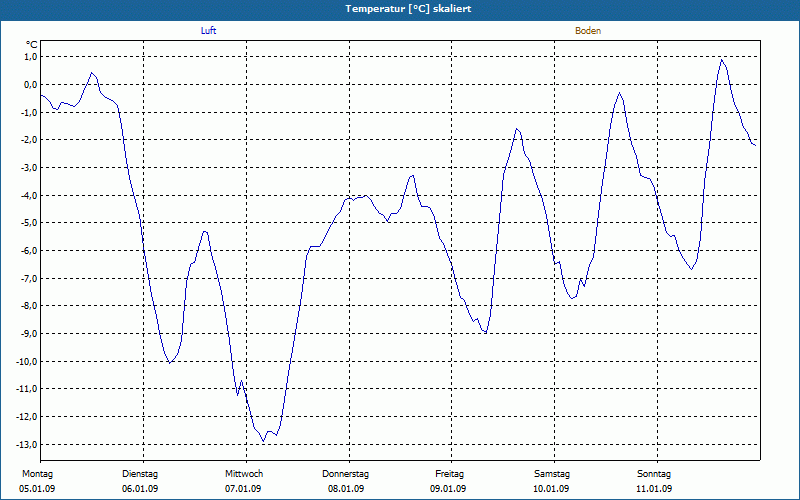Click the -12,0 y-axis value
Image resolution: width=800 pixels, height=500 pixels.
point(27,417)
